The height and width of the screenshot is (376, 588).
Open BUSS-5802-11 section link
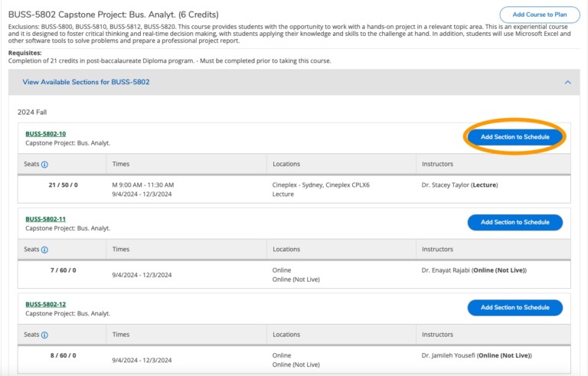click(46, 219)
